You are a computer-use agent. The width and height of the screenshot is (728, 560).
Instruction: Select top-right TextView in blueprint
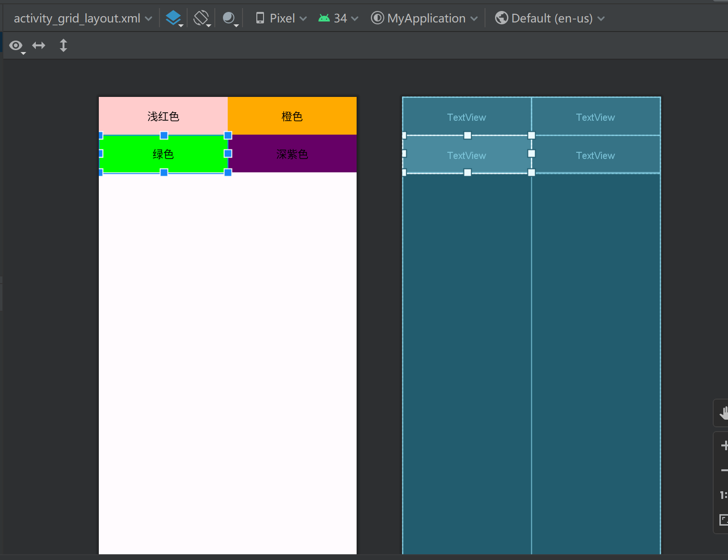(596, 116)
